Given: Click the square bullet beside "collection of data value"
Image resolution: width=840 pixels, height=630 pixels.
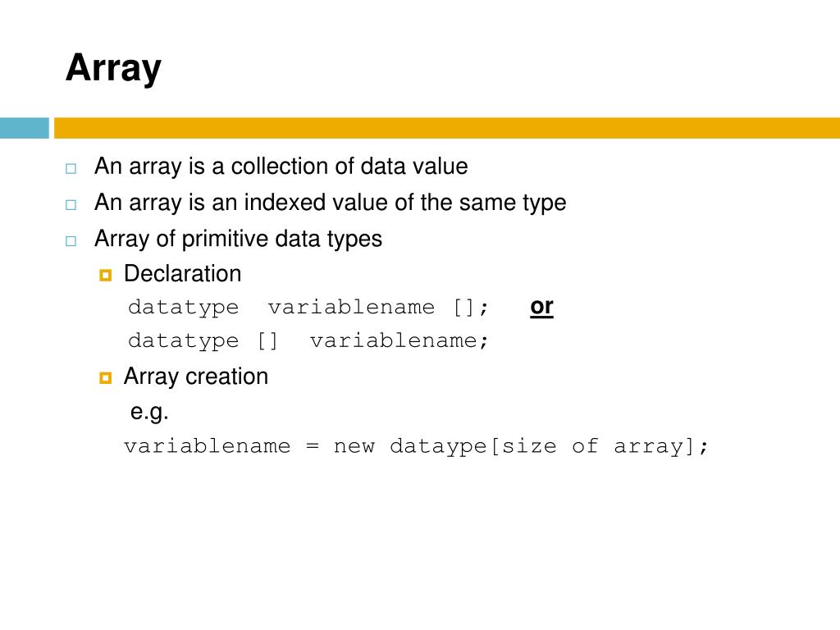Looking at the screenshot, I should point(71,168).
